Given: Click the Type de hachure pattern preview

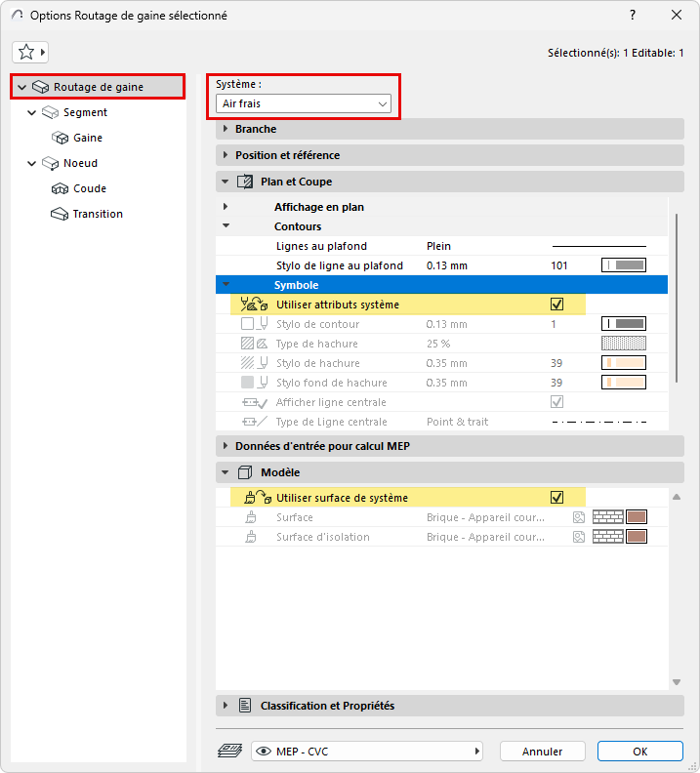Looking at the screenshot, I should pos(624,344).
